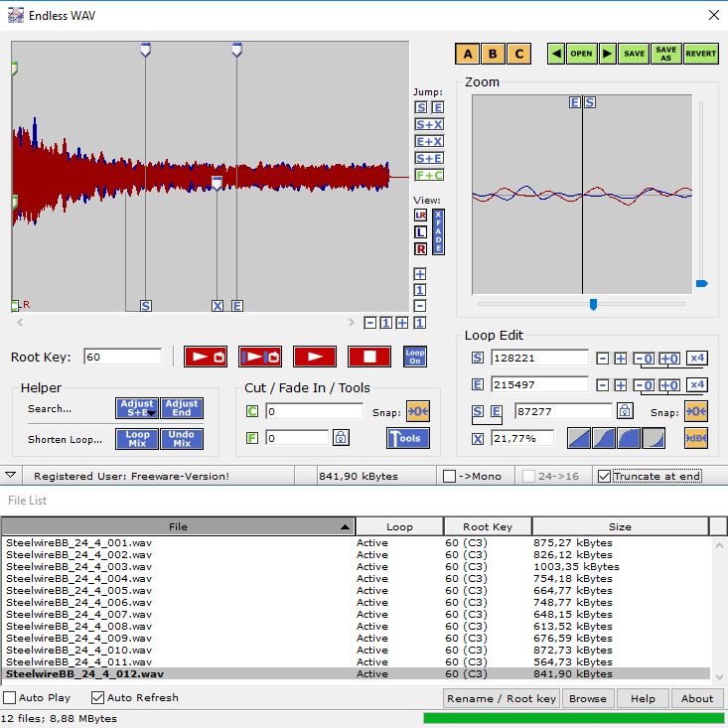Viewport: 728px width, 728px height.
Task: Move loop end to +0 crossing
Action: click(669, 385)
